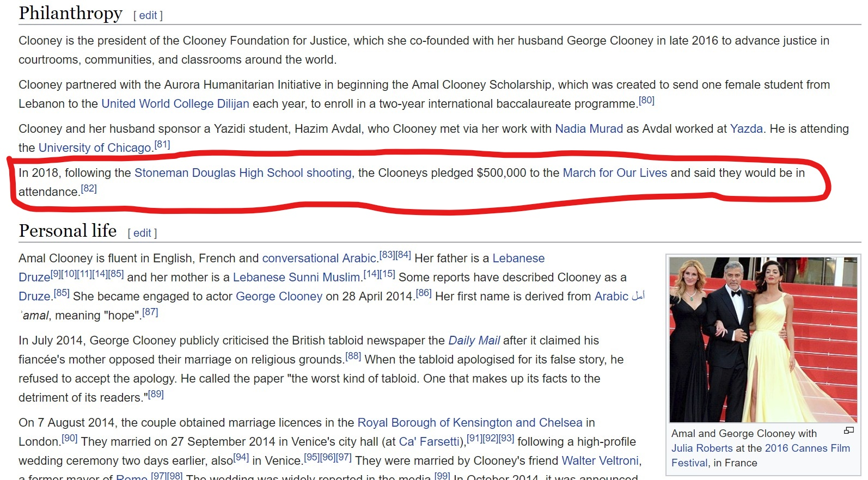
Task: Open the Daily Mail article link
Action: click(x=474, y=340)
